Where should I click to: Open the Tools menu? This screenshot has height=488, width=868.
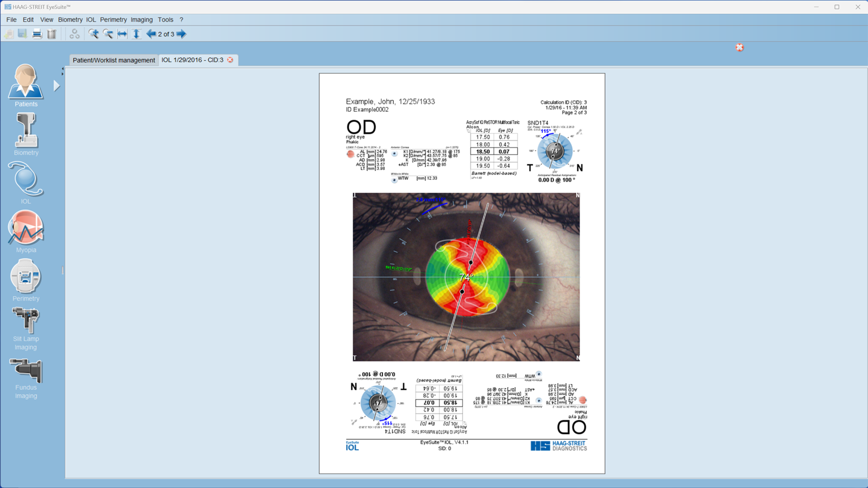165,20
